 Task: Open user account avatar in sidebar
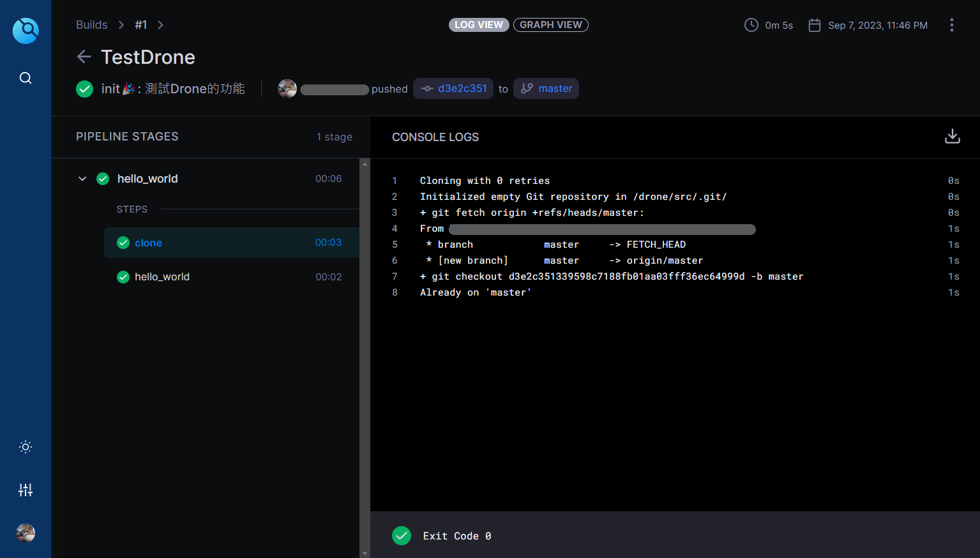coord(26,532)
